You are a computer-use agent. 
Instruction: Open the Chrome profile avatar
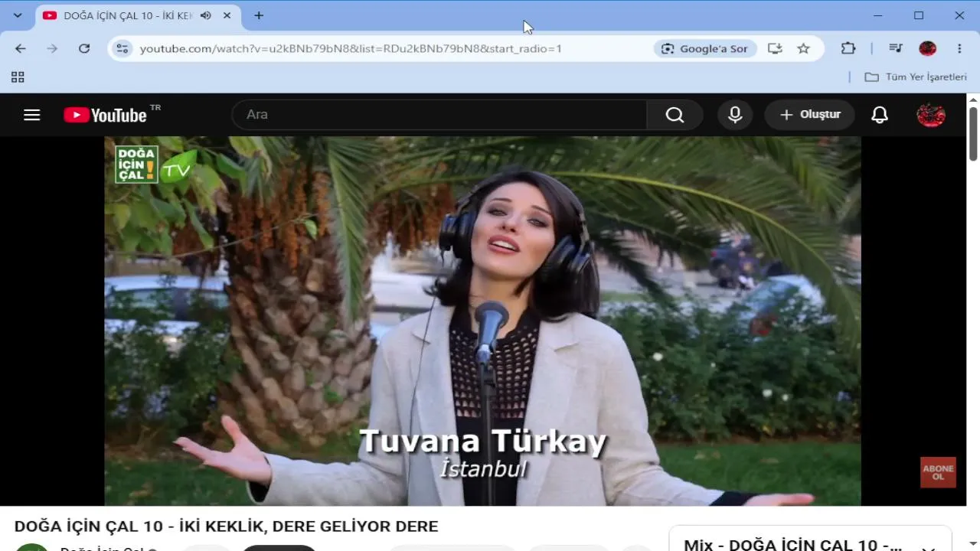point(927,48)
